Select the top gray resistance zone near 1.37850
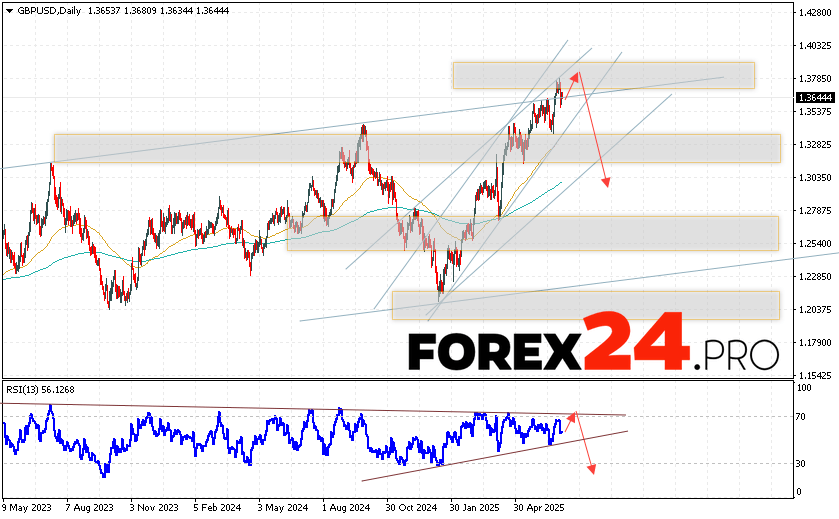This screenshot has height=519, width=839. [602, 75]
